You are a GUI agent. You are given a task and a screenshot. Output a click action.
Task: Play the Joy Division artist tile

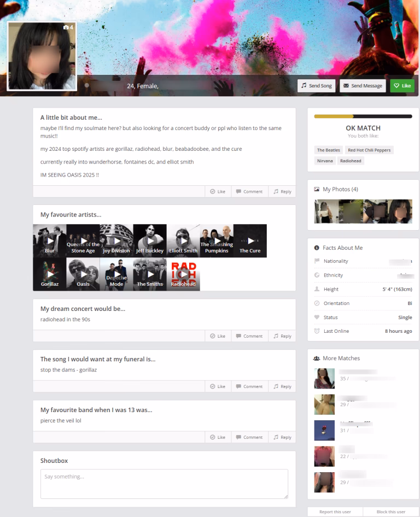(116, 240)
